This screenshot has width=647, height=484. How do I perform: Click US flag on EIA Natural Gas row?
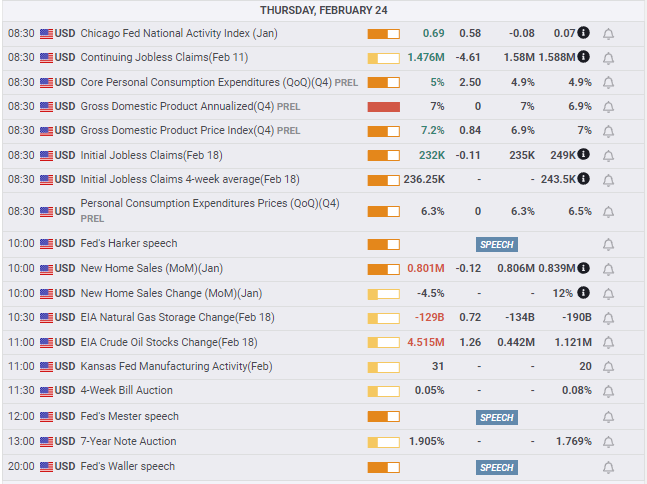coord(46,318)
